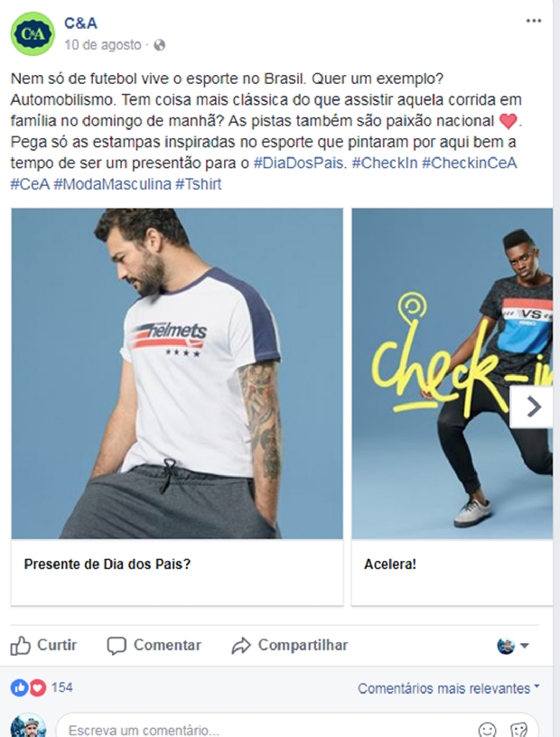
Task: Open the sticker picker in comment box
Action: 518,730
